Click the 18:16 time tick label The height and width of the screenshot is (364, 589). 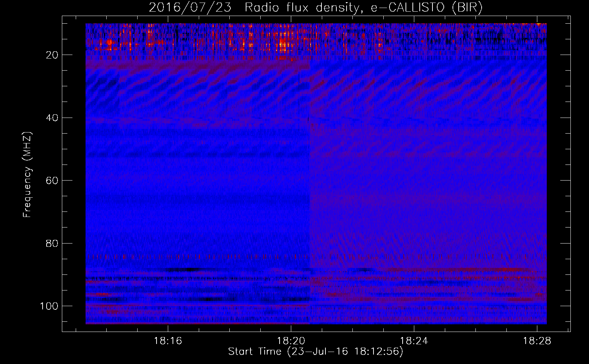(168, 341)
